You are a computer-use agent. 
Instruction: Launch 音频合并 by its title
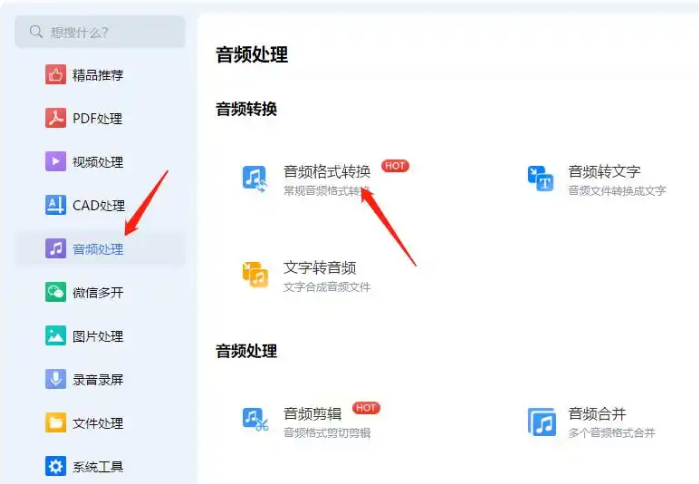pos(597,414)
